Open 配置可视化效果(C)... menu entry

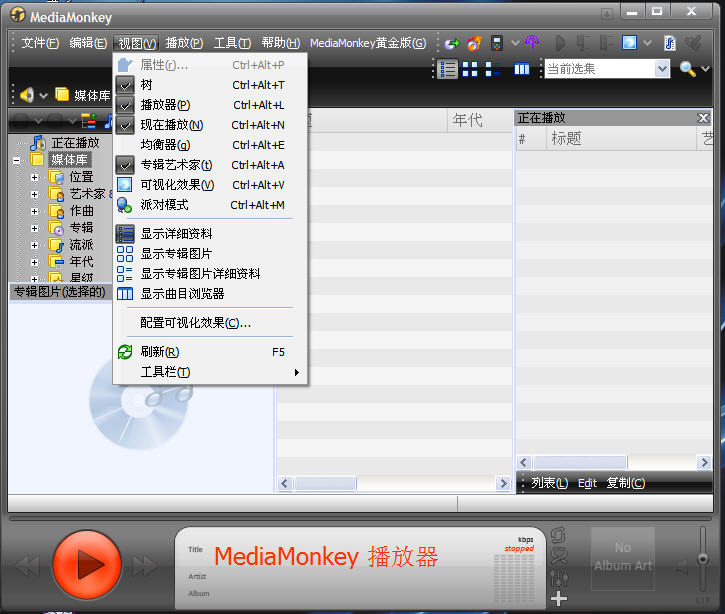pyautogui.click(x=210, y=323)
